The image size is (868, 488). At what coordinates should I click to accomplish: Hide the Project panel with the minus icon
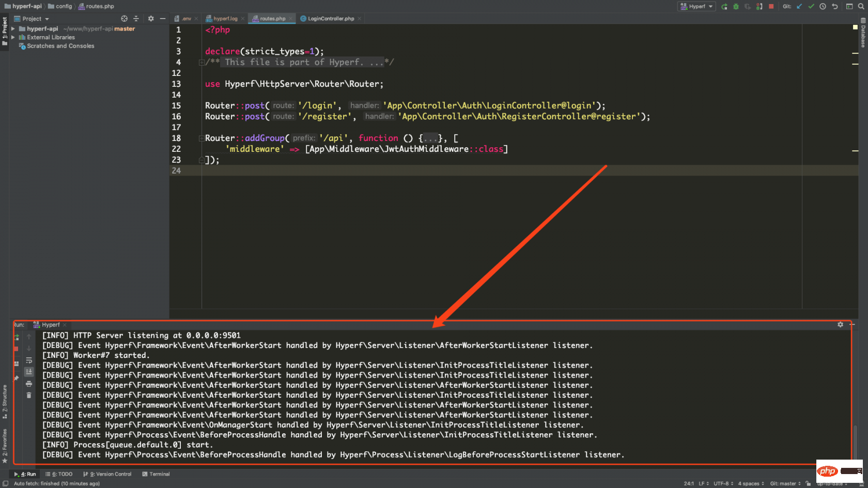click(163, 19)
